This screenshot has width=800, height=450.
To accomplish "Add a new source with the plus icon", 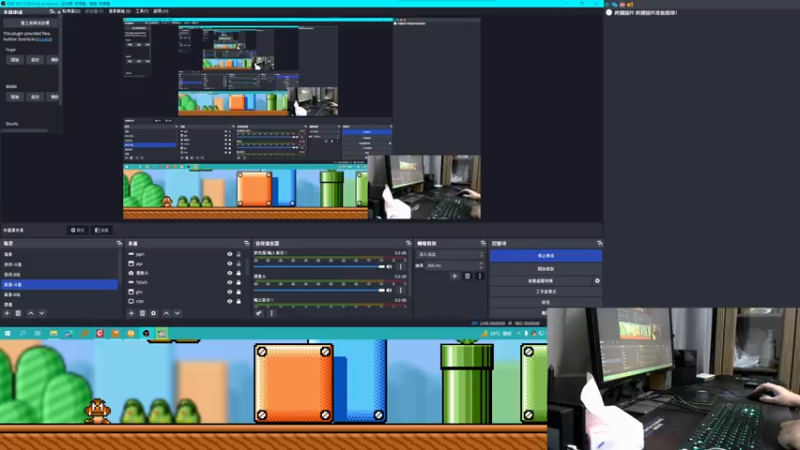I will pyautogui.click(x=131, y=313).
